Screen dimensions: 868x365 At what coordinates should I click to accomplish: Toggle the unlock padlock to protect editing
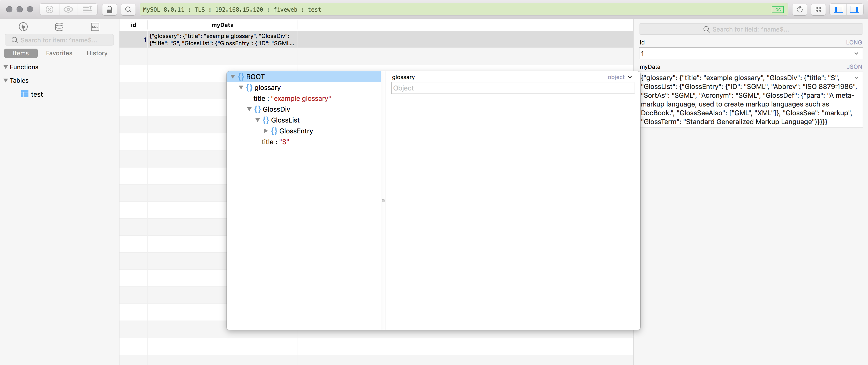109,9
